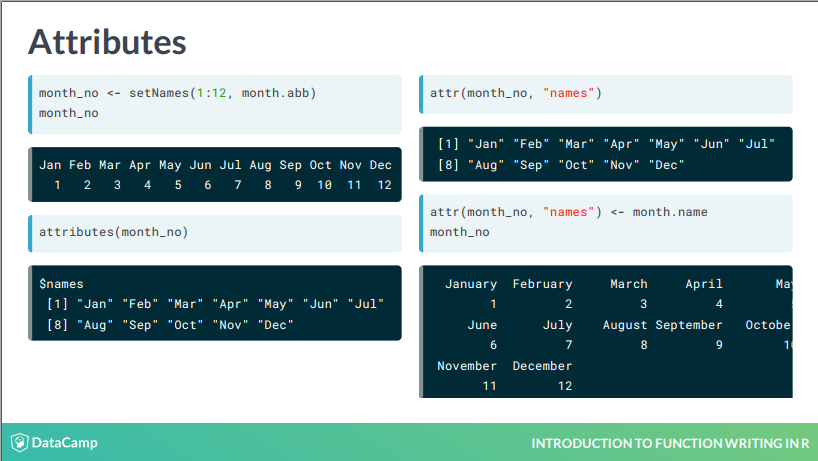Screen dimensions: 818x461
Task: Click the DataCamp shield logo icon
Action: tap(19, 443)
